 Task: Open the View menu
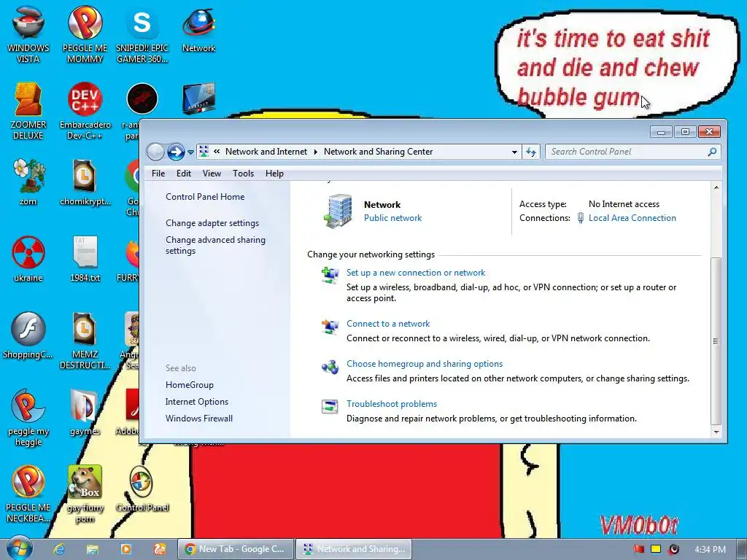[212, 174]
